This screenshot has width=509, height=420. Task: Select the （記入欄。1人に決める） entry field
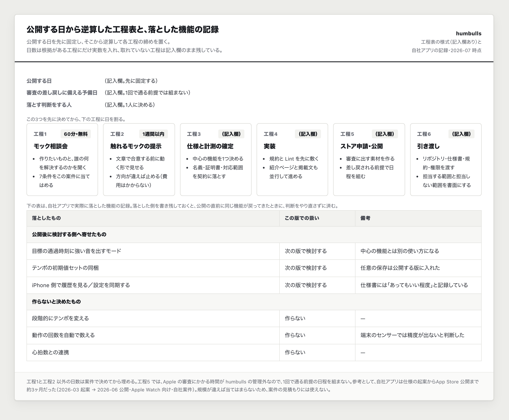coord(130,105)
